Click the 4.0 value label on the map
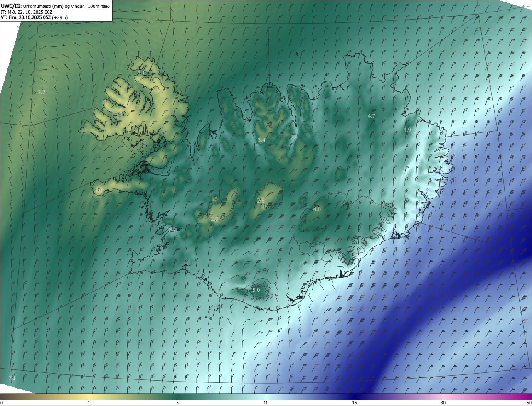 pos(317,210)
